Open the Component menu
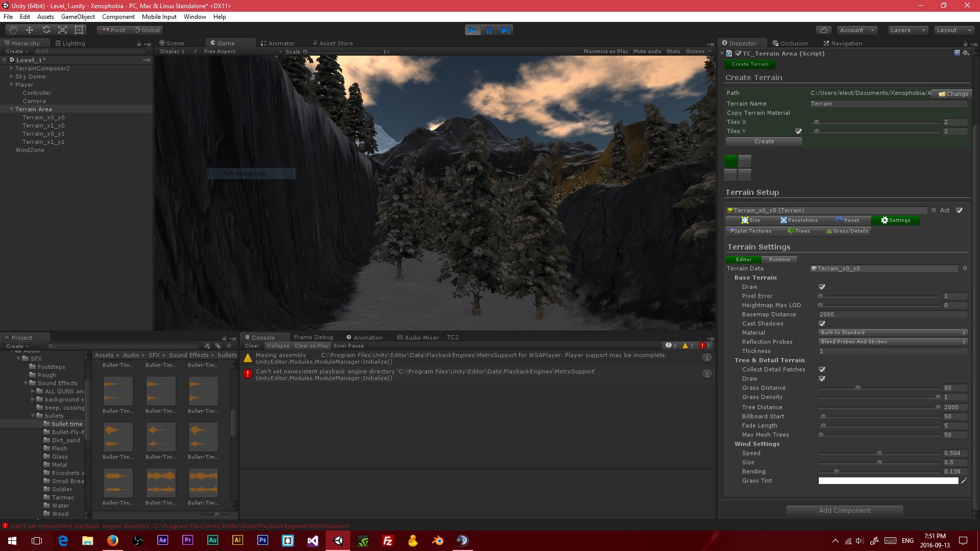 [118, 17]
